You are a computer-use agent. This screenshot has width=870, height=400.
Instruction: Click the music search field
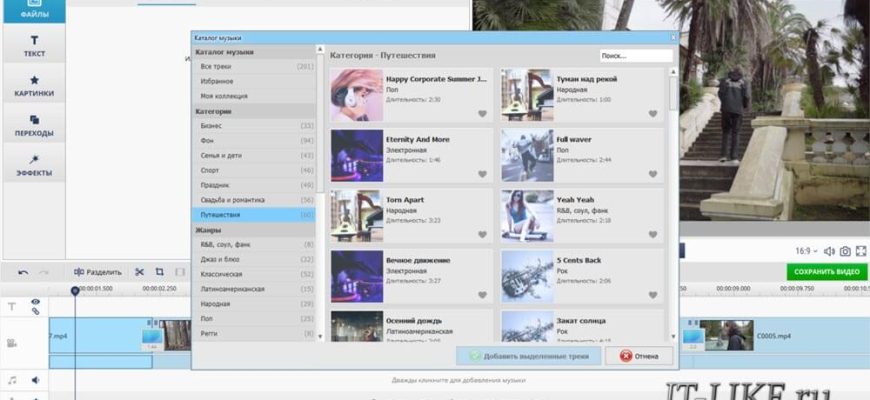635,56
